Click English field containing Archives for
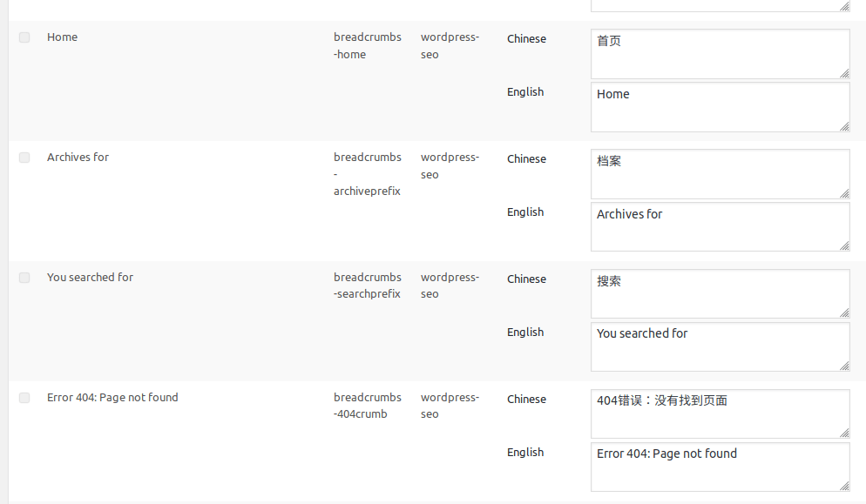 (x=721, y=227)
